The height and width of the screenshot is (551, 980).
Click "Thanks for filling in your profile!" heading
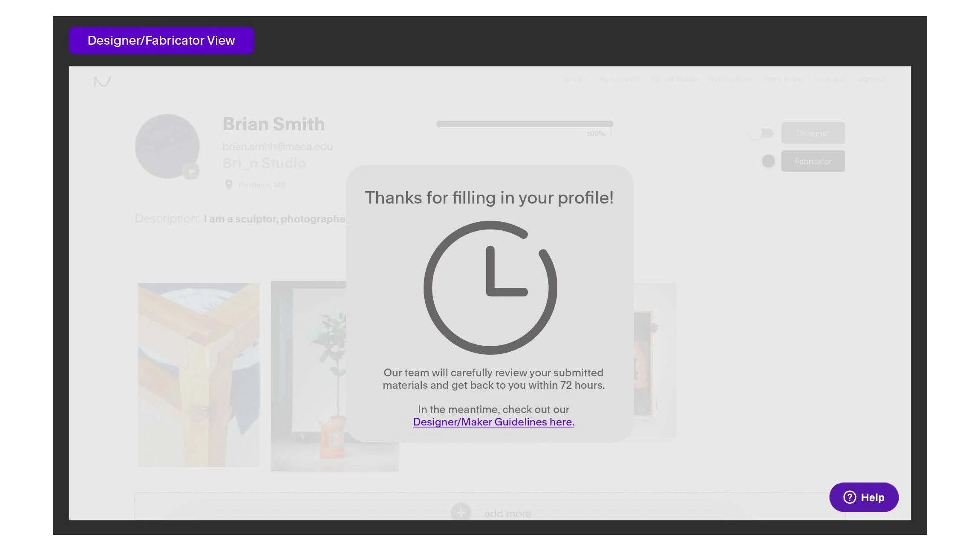(489, 198)
